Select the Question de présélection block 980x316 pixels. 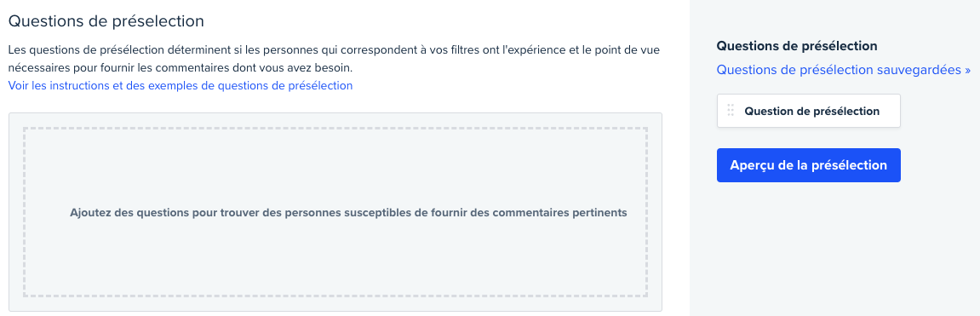pos(808,111)
